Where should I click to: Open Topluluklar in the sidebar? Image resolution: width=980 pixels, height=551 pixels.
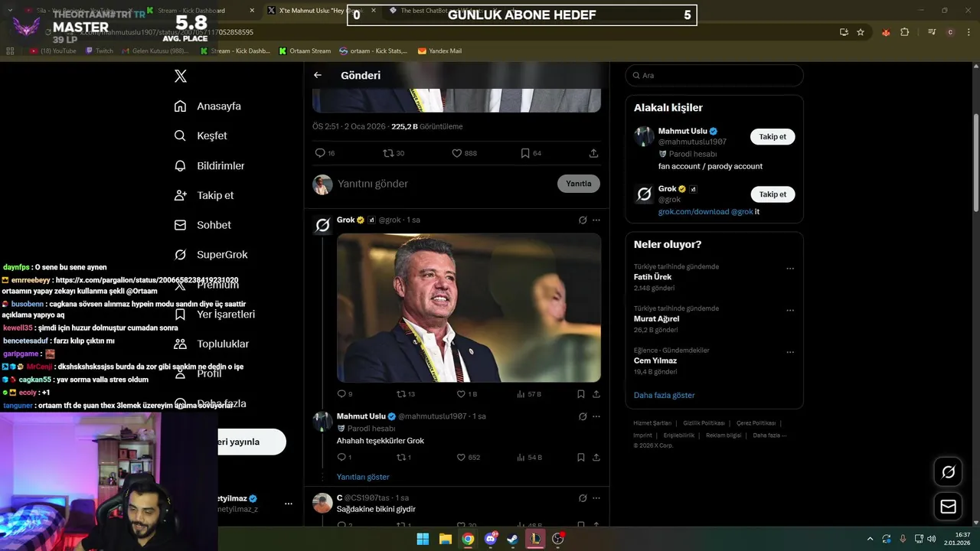coord(211,344)
